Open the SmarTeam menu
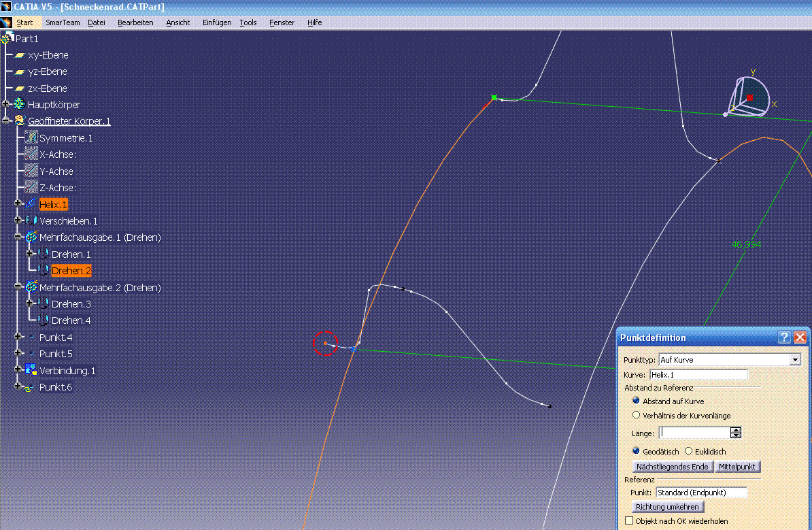812x530 pixels. click(x=63, y=23)
